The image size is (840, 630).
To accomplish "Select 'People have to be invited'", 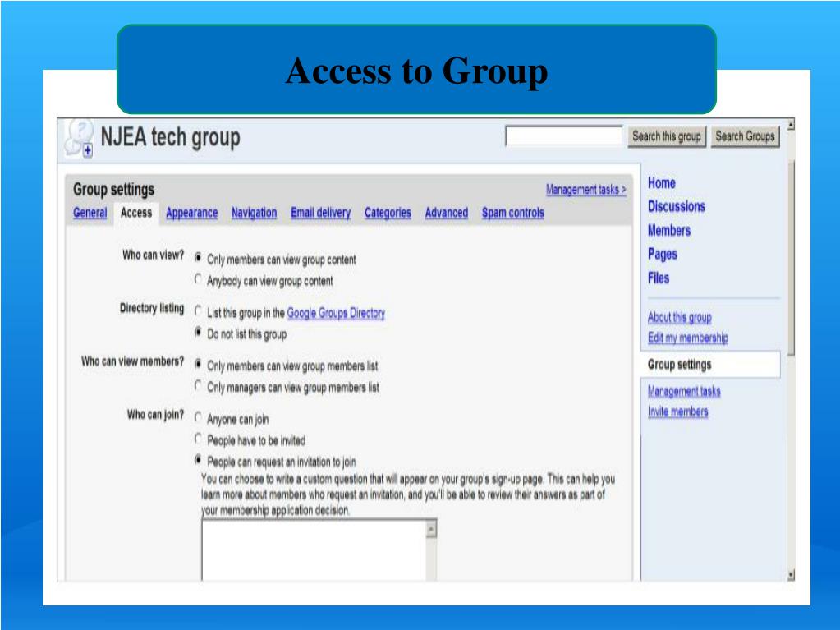I will [x=198, y=439].
